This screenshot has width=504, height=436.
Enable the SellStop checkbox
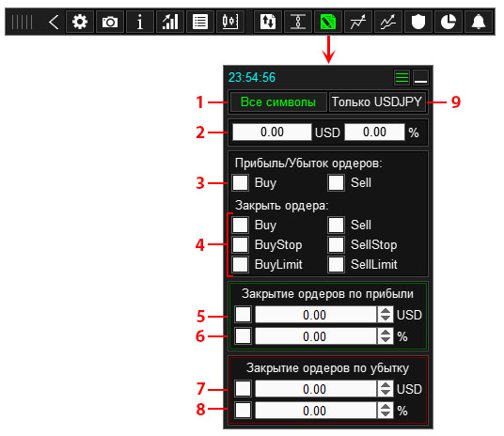337,245
